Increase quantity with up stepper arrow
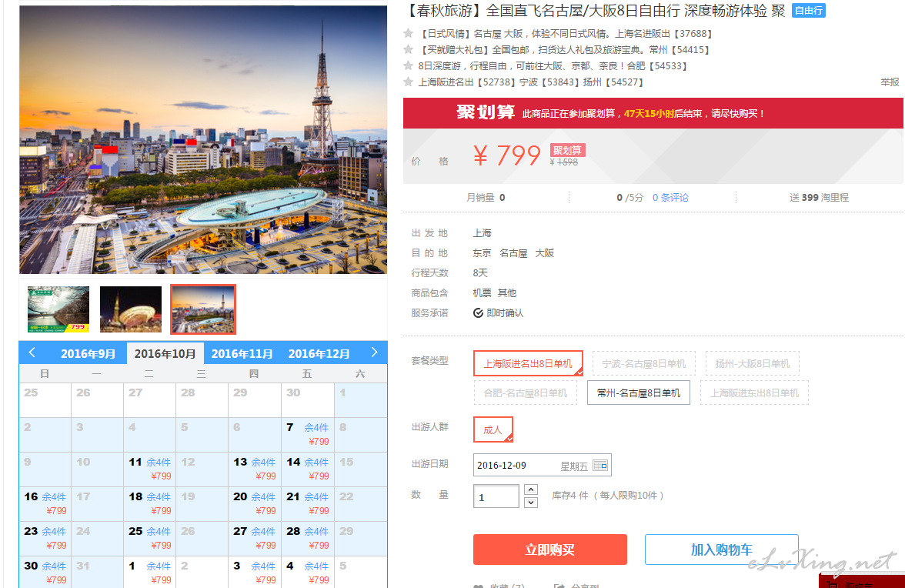Viewport: 905px width, 588px height. click(x=531, y=489)
